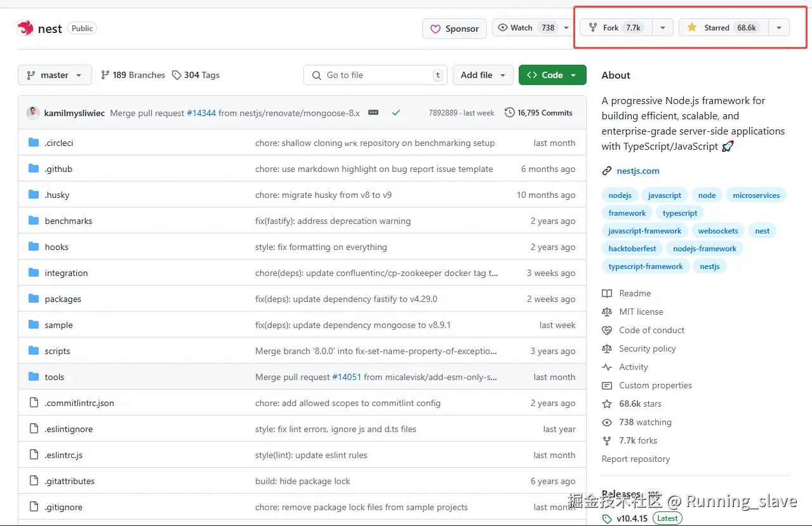Click the file icon for .gitattributes

(x=34, y=481)
